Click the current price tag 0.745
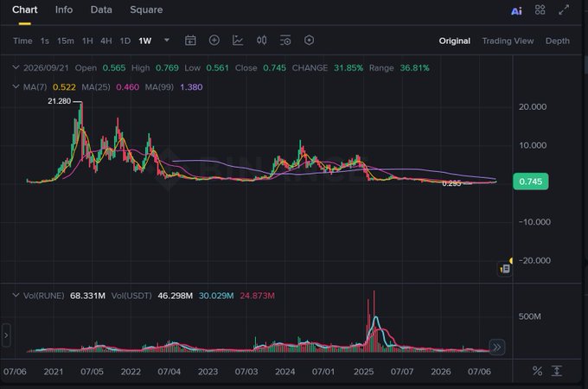This screenshot has width=588, height=389. point(531,182)
